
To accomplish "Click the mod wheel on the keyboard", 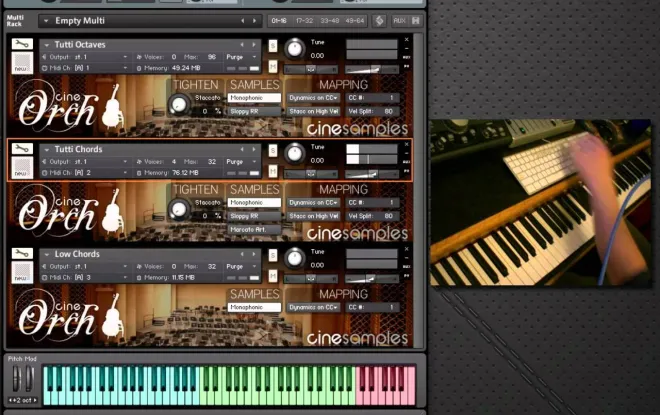I will tap(30, 378).
